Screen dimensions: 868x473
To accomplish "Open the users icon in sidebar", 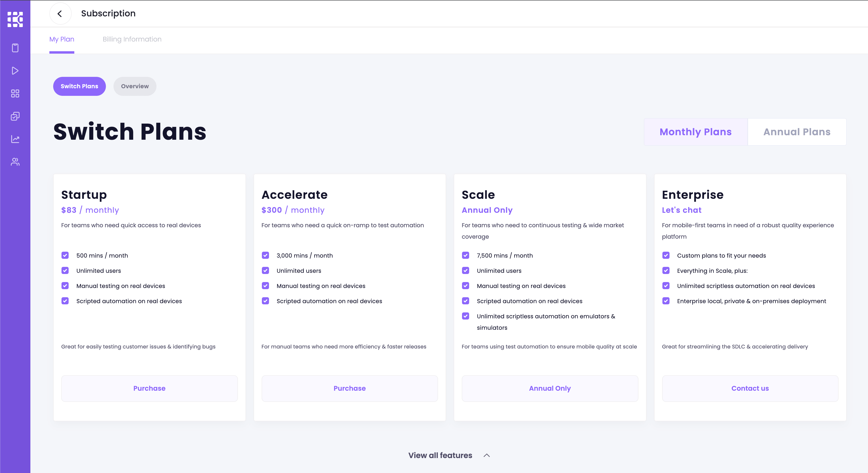I will (15, 162).
